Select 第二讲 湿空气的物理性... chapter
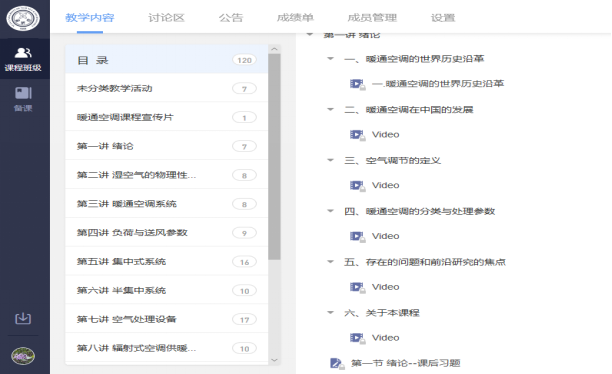Viewport: 612px width, 374px height. [167, 175]
